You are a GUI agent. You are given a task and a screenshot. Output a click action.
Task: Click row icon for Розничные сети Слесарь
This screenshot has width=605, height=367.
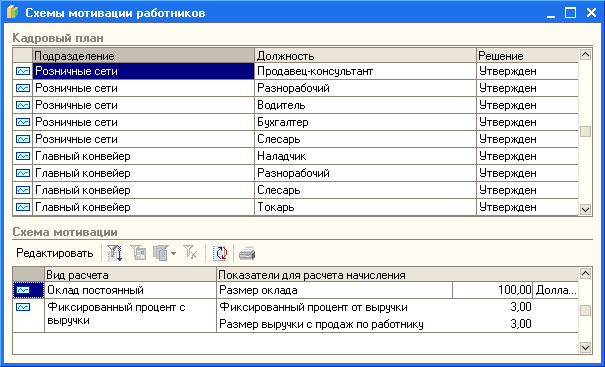(23, 139)
